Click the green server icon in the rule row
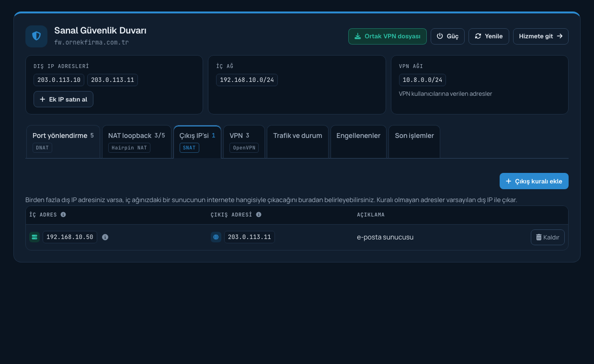This screenshot has height=364, width=594. 34,237
